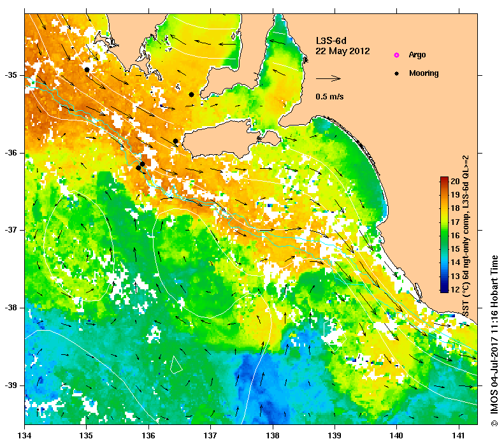This screenshot has width=504, height=446.
Task: Click the latitude label '-35'
Action: tap(11, 75)
